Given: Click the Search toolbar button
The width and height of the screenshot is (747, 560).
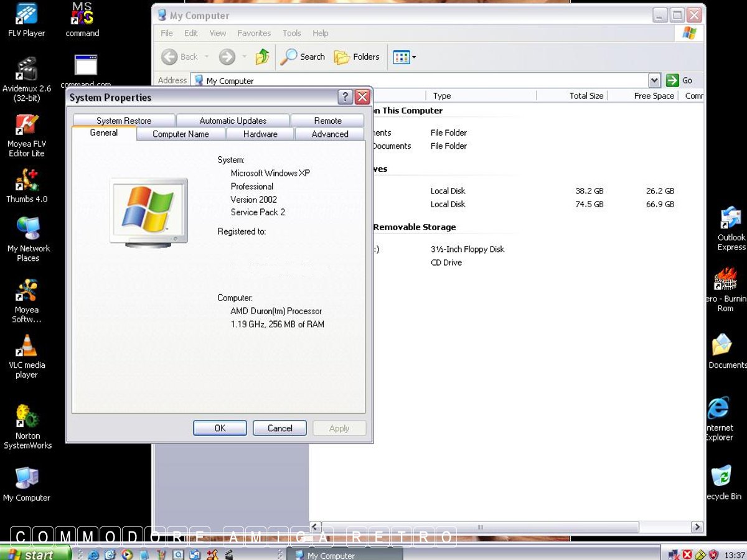Looking at the screenshot, I should click(303, 57).
